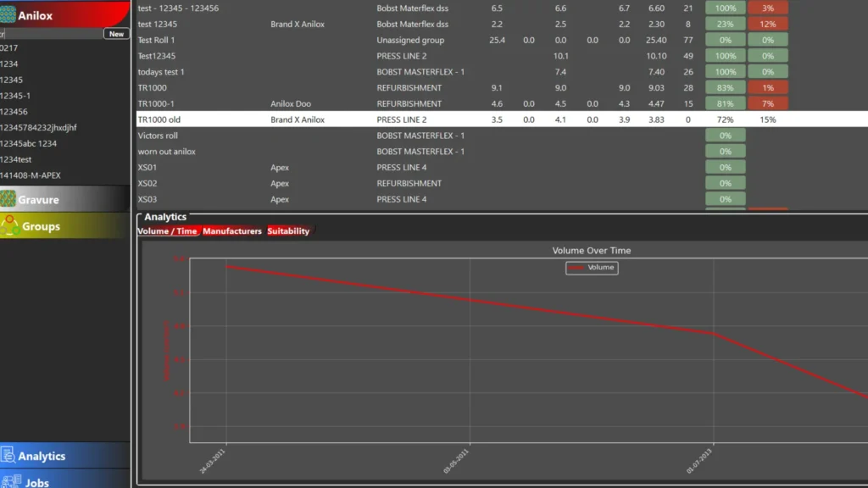Viewport: 868px width, 488px height.
Task: Open Analytics via its sidebar icon
Action: point(8,455)
